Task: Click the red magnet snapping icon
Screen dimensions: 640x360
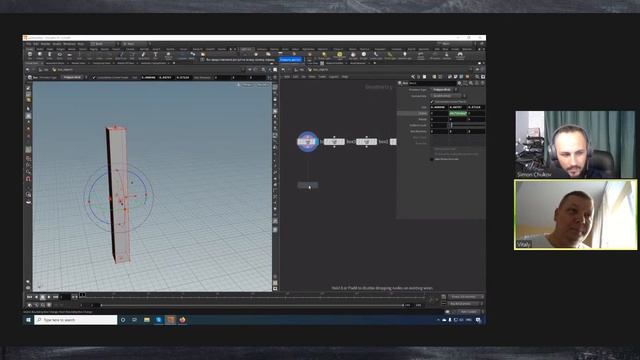Action: pyautogui.click(x=28, y=179)
